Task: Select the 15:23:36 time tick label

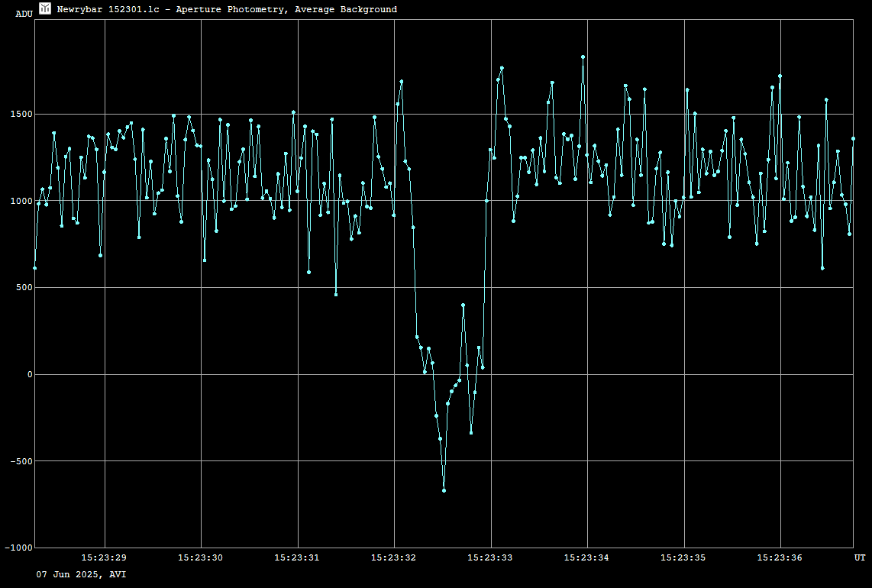Action: tap(780, 558)
